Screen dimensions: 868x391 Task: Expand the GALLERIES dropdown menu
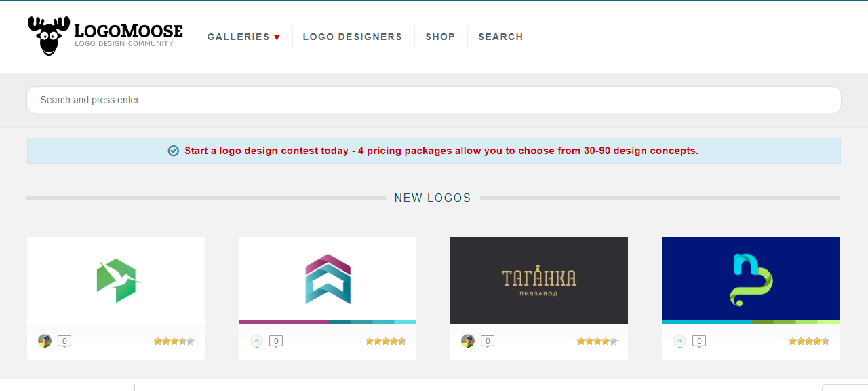click(239, 37)
